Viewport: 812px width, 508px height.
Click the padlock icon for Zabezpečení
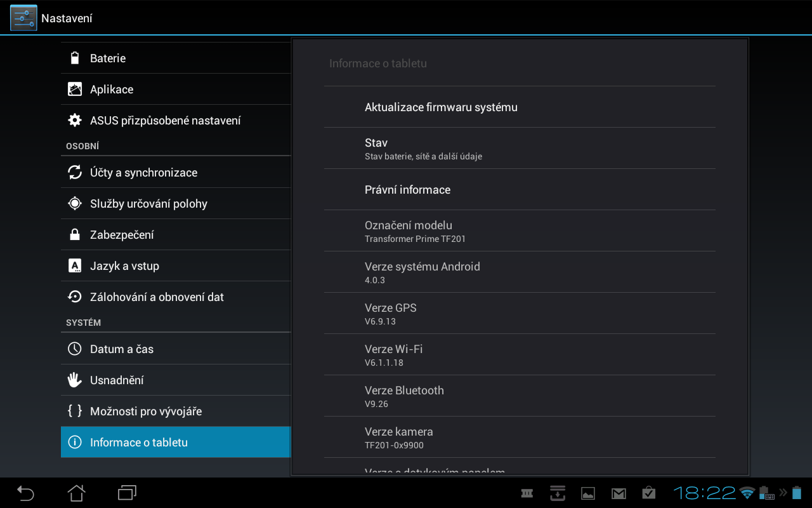(74, 234)
